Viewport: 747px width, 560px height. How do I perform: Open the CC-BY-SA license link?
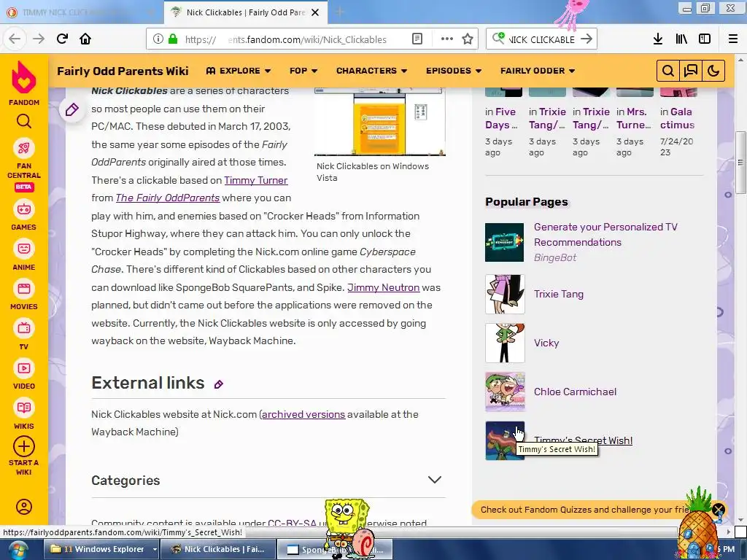pyautogui.click(x=292, y=522)
